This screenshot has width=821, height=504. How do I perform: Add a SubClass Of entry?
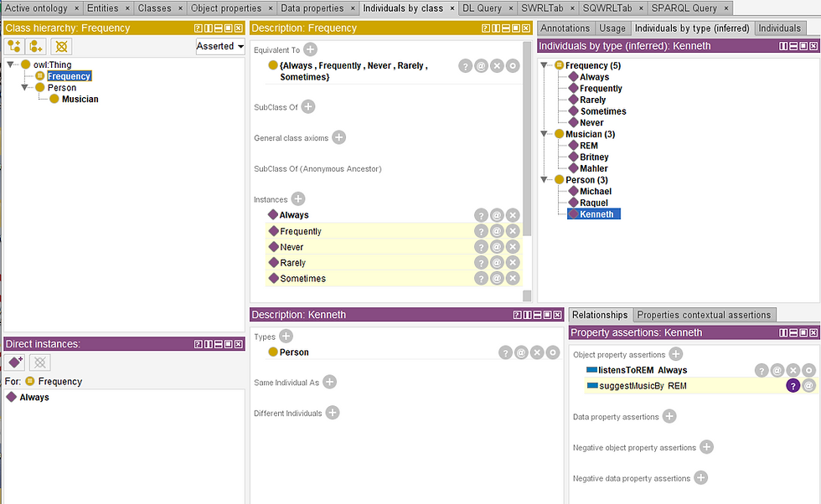click(x=308, y=107)
